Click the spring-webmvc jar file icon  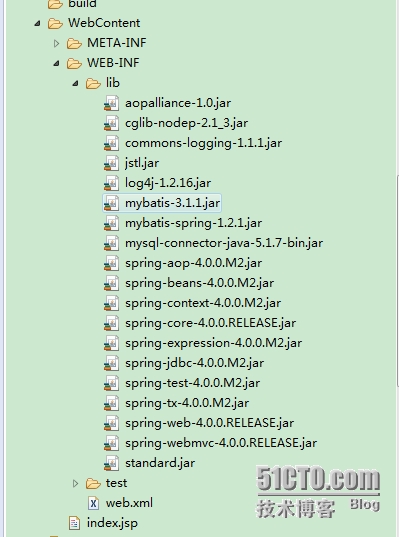[111, 443]
